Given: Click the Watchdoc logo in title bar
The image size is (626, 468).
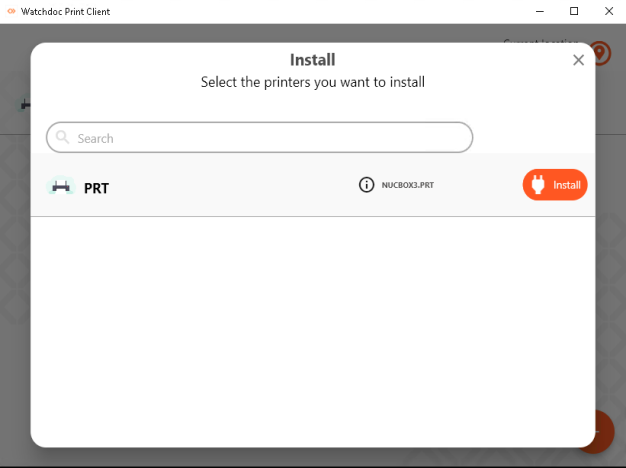Looking at the screenshot, I should 11,11.
